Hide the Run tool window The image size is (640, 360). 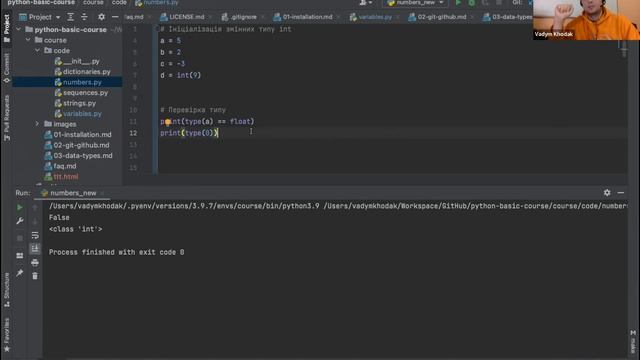click(x=621, y=193)
